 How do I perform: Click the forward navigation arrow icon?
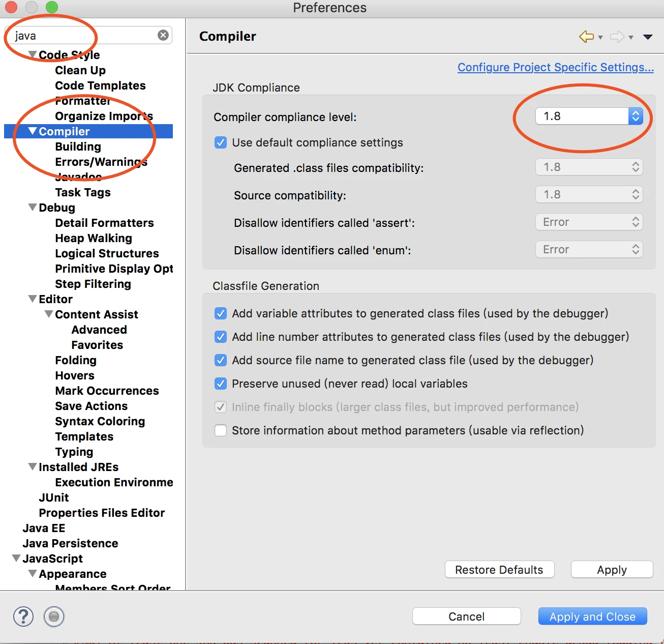tap(617, 37)
